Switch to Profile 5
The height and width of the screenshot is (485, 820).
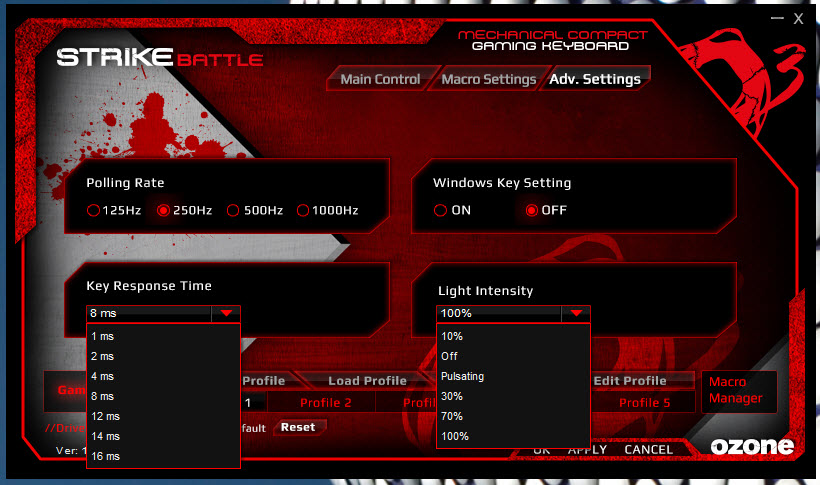pyautogui.click(x=644, y=402)
